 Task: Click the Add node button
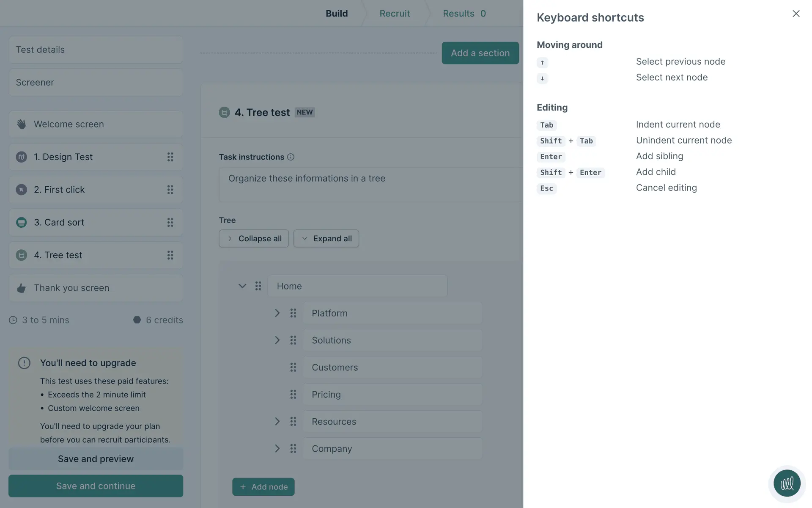[263, 487]
